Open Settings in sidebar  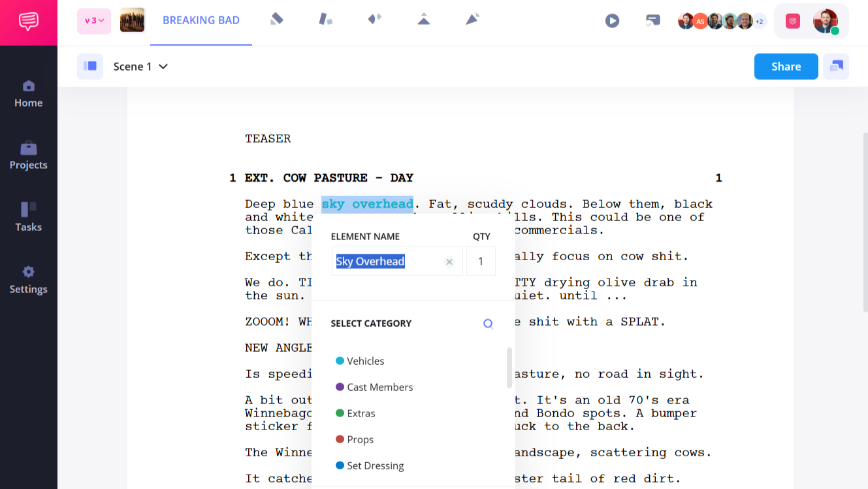[29, 280]
